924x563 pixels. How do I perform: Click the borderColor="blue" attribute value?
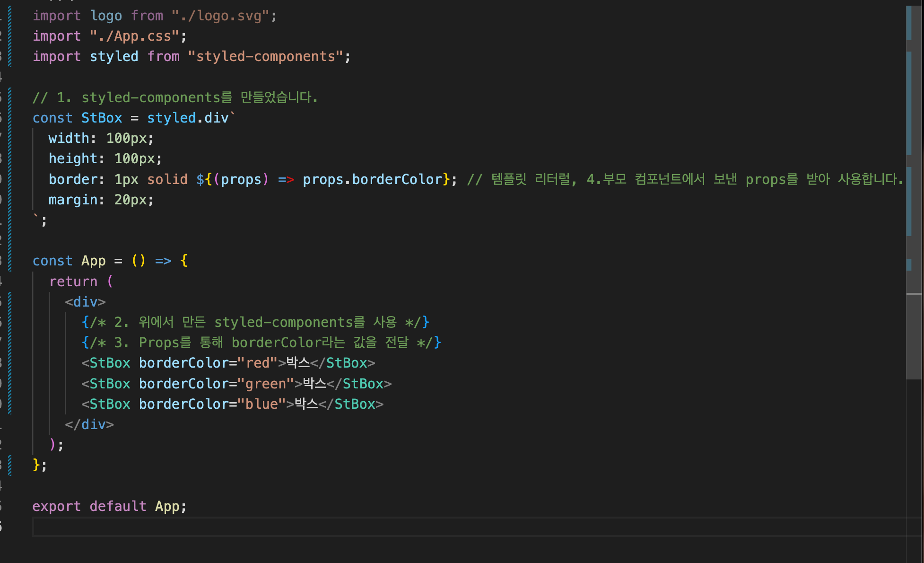pos(262,405)
